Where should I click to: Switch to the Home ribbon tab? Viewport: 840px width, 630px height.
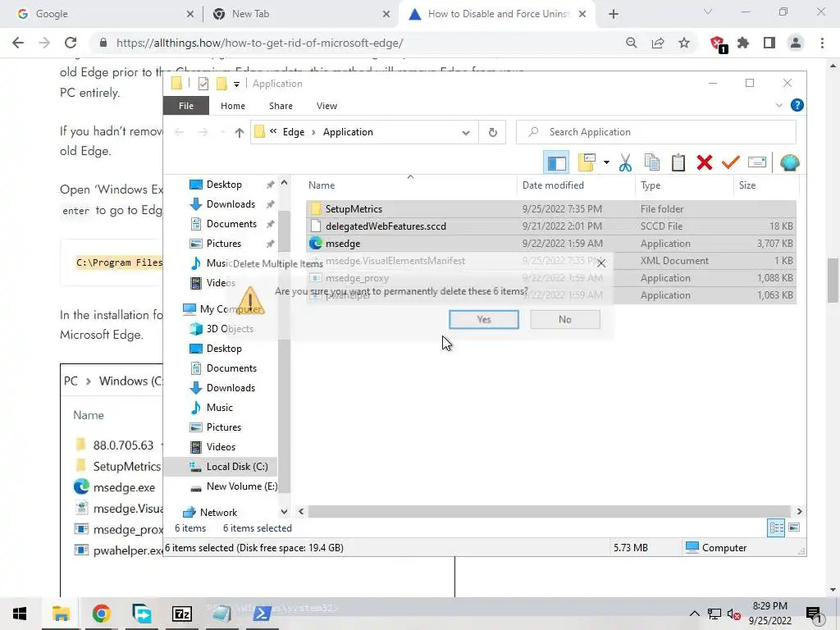(232, 106)
